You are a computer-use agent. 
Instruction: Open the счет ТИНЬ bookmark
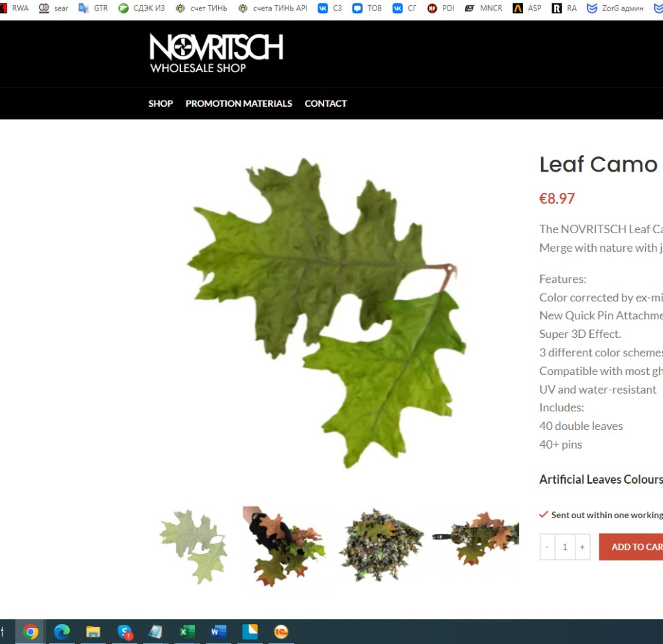(202, 8)
